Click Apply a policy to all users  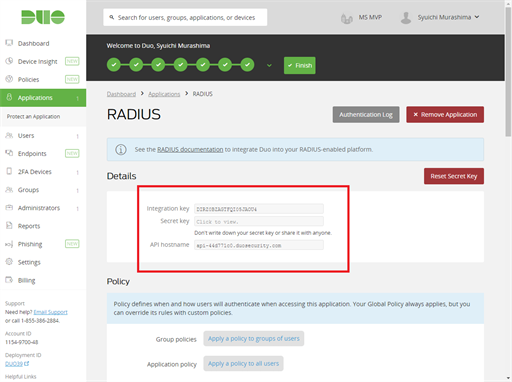pos(243,363)
